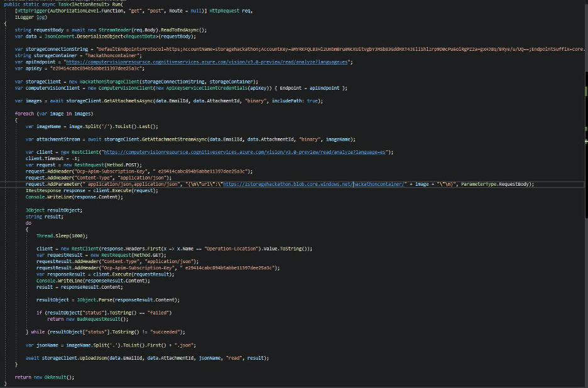Click the JsonConvert.DeserializeObject line
The width and height of the screenshot is (588, 388).
(106, 36)
